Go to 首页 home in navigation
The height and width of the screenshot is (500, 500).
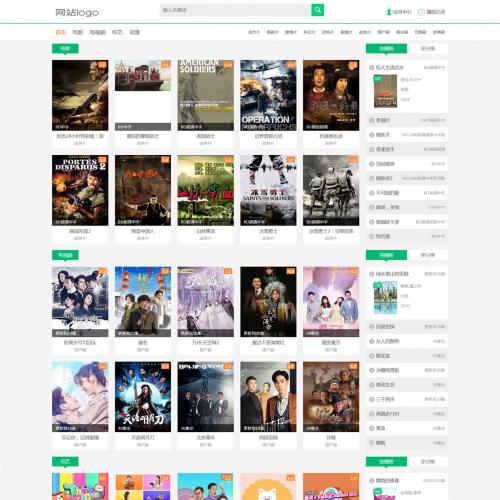click(61, 32)
